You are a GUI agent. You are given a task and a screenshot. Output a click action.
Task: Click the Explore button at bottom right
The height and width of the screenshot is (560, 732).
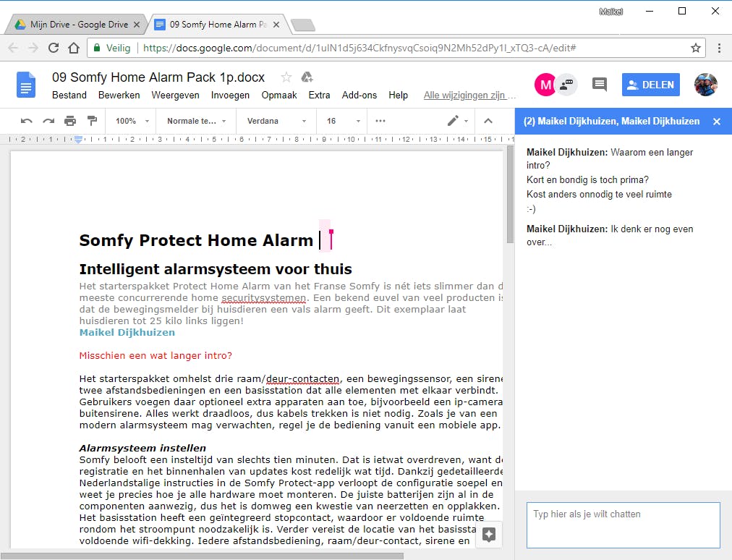point(489,534)
